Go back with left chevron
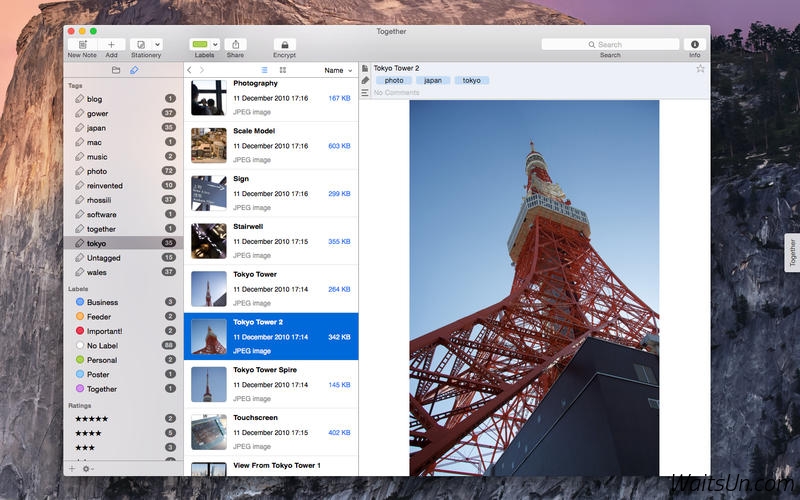The height and width of the screenshot is (500, 800). click(x=189, y=70)
